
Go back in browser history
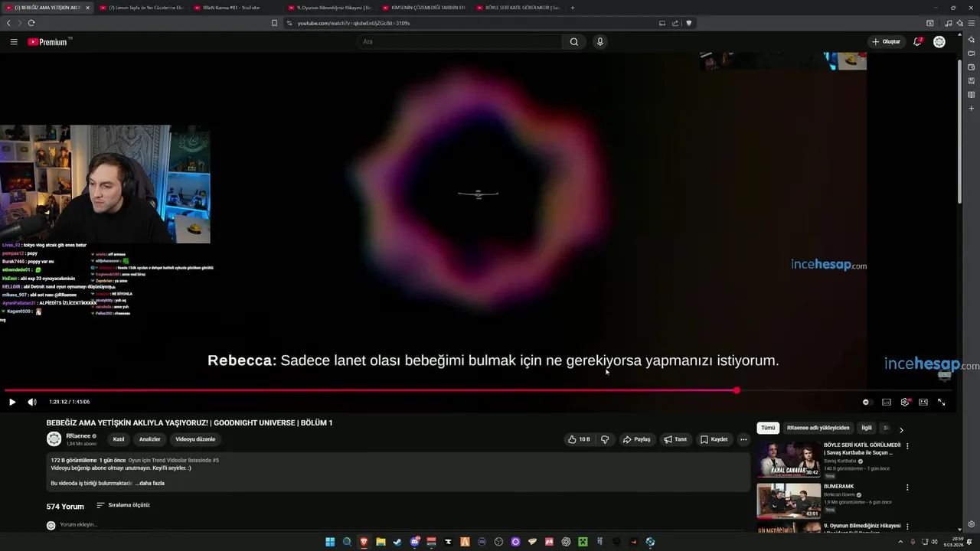coord(8,23)
